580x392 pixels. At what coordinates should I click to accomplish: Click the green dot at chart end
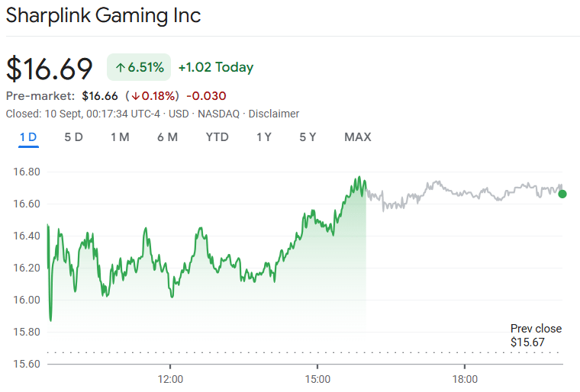tap(562, 194)
